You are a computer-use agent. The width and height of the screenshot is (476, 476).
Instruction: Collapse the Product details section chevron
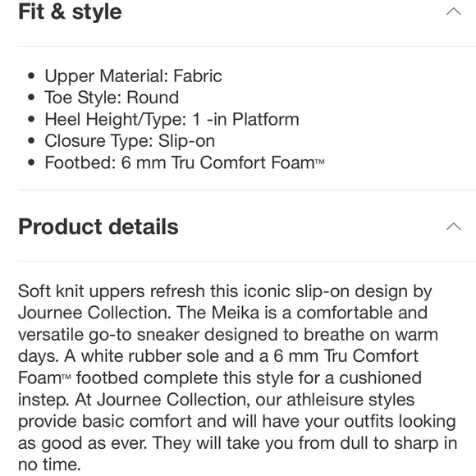click(x=454, y=227)
